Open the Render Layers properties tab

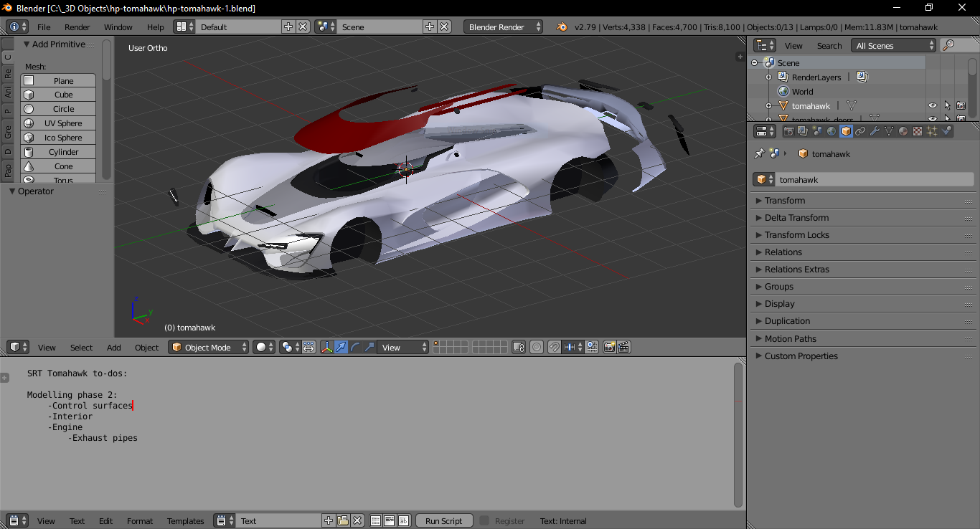[x=803, y=131]
